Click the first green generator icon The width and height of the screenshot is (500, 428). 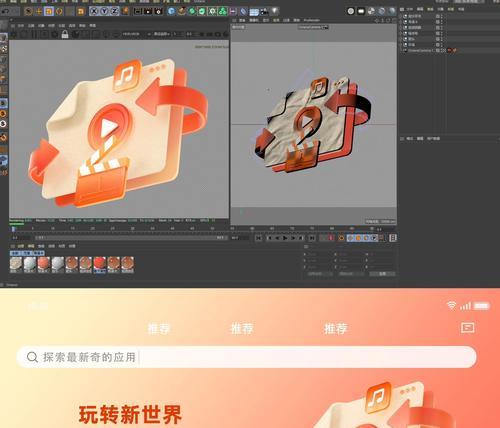click(192, 11)
